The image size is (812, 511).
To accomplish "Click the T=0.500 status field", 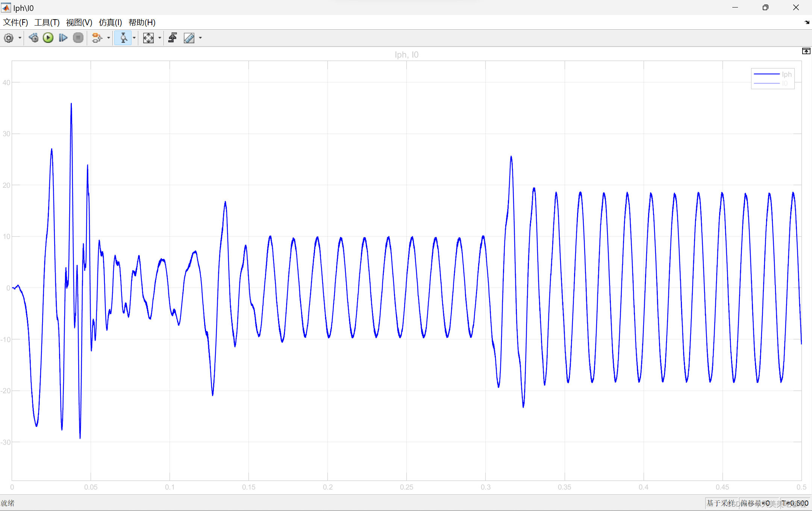I will pyautogui.click(x=795, y=503).
